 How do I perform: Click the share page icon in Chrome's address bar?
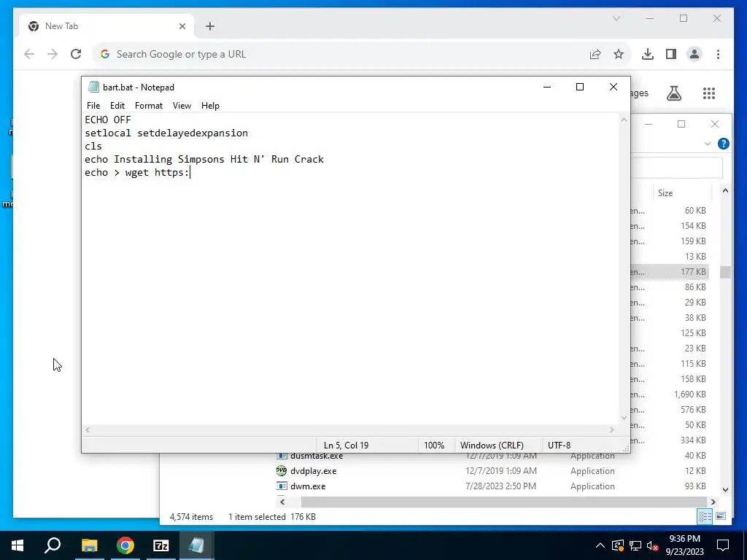point(595,54)
